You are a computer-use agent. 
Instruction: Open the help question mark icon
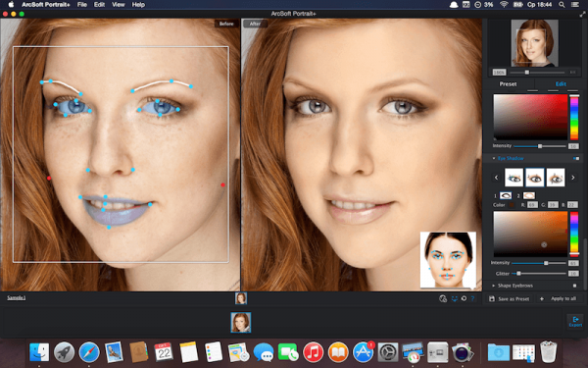click(x=473, y=298)
